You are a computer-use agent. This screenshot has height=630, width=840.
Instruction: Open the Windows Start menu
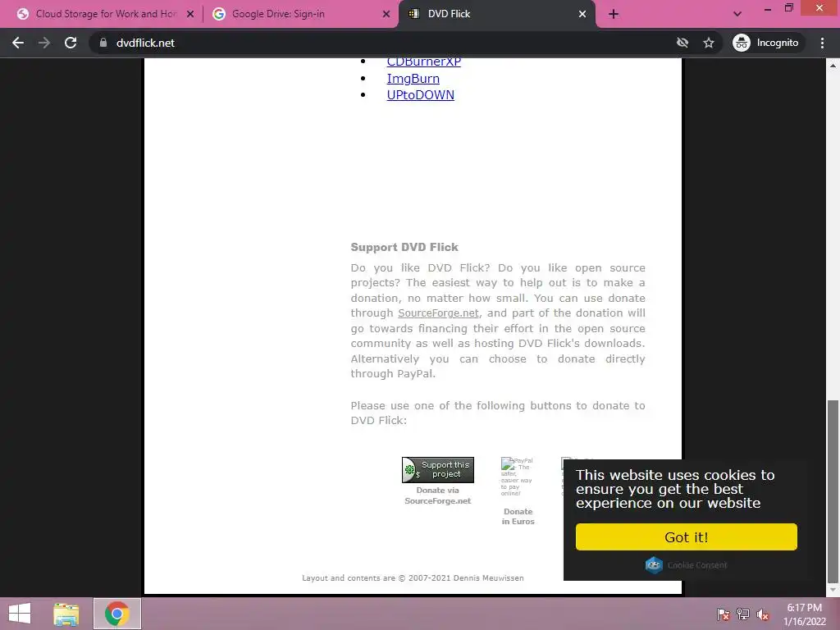pos(20,614)
